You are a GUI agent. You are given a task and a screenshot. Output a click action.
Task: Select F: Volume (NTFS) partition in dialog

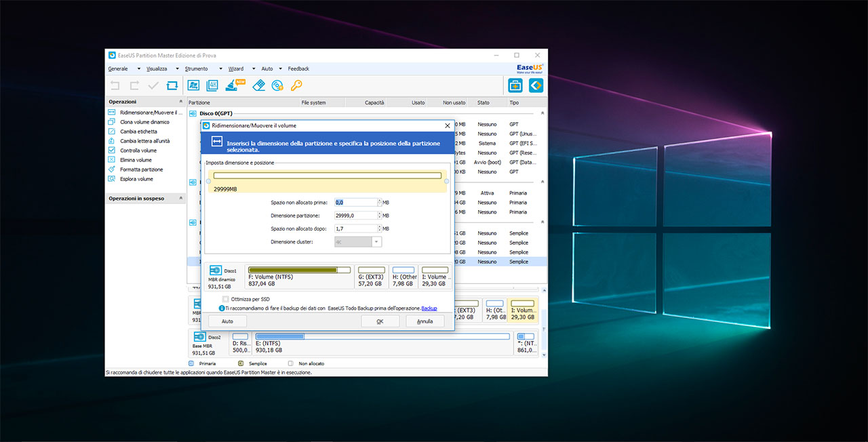tap(299, 277)
